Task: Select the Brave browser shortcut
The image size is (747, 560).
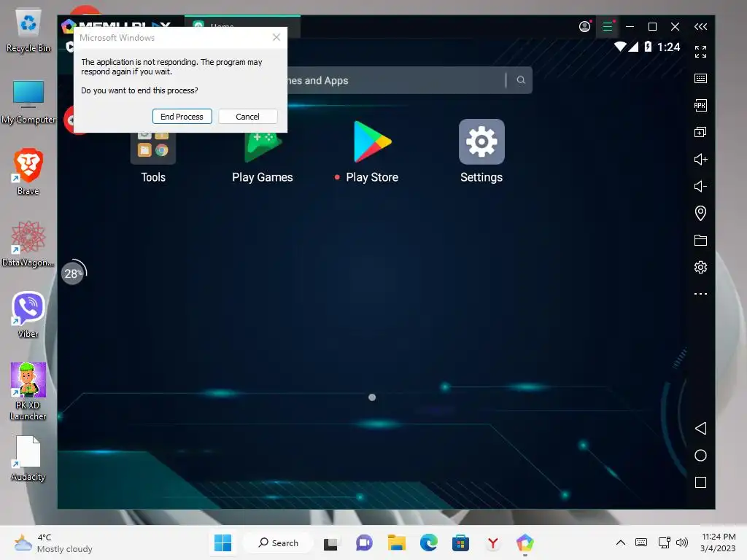Action: pos(28,172)
